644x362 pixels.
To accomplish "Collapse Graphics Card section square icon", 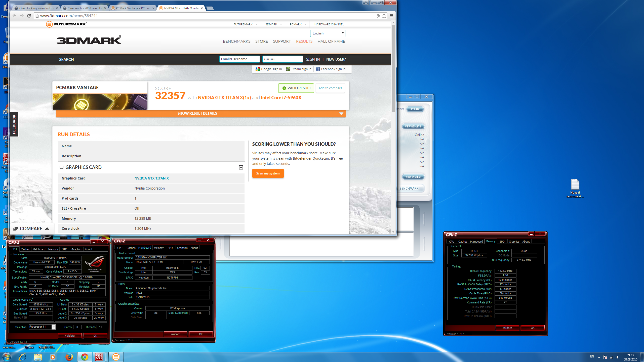I will pos(241,167).
